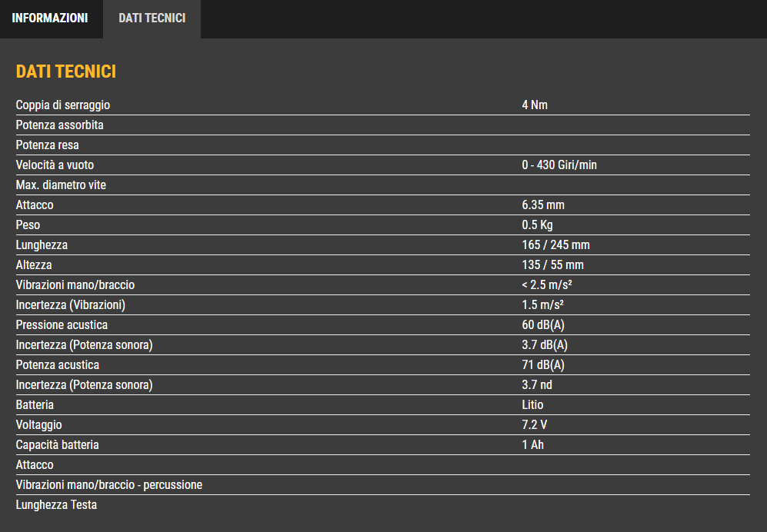Click the 165 / 245 mm length value
This screenshot has height=532, width=767.
pos(555,245)
